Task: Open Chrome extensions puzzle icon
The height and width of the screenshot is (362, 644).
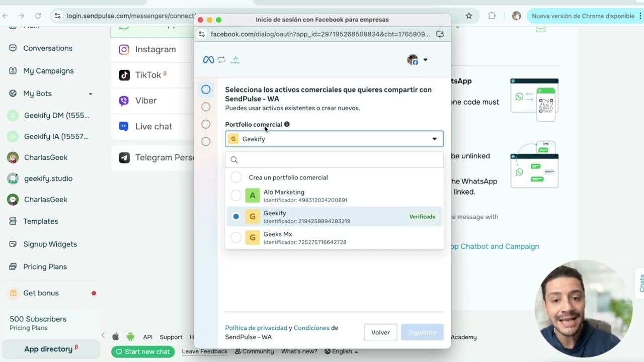Action: (x=492, y=16)
